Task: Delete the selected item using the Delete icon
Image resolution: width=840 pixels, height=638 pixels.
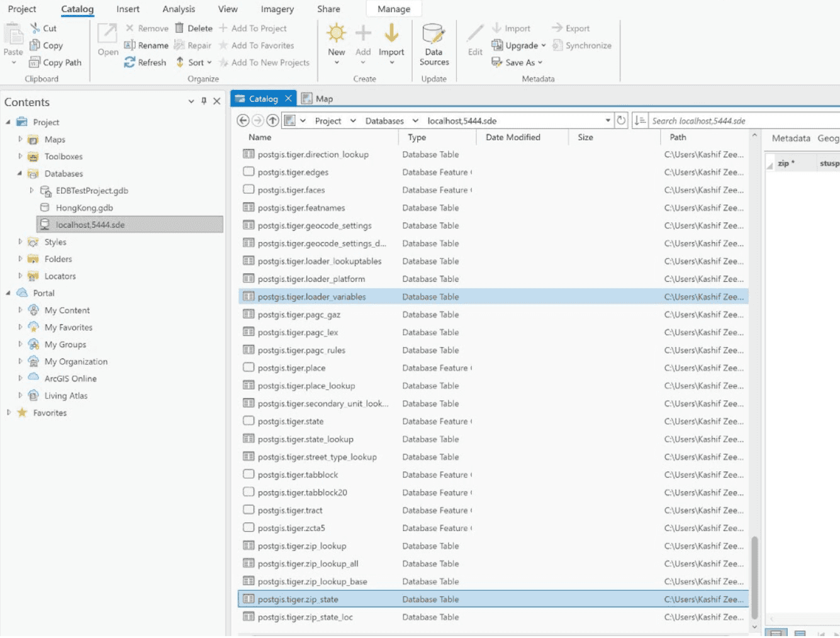Action: pyautogui.click(x=193, y=28)
